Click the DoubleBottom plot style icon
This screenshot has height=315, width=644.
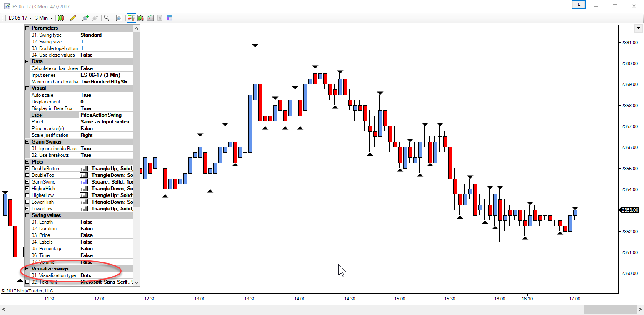coord(84,169)
